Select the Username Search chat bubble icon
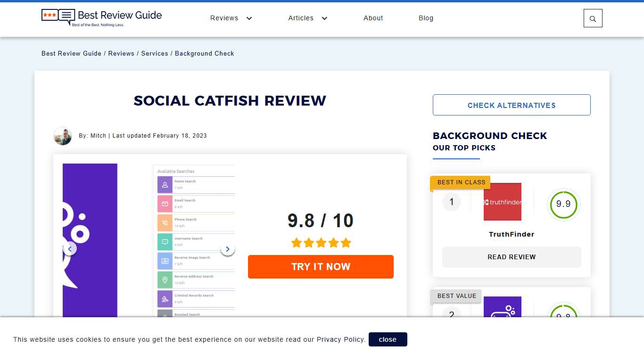The image size is (644, 362). 165,241
